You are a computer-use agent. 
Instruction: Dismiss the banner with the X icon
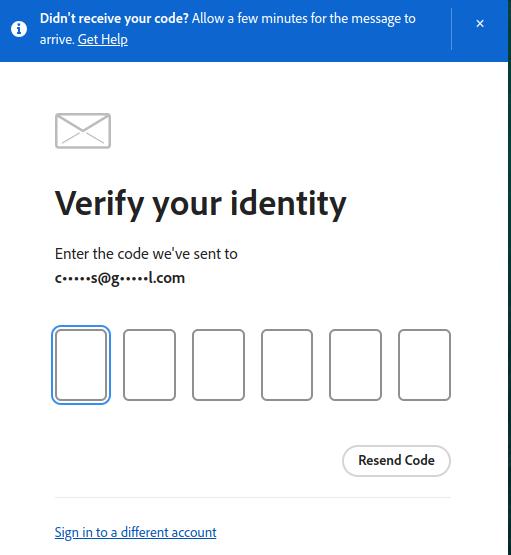(x=480, y=24)
